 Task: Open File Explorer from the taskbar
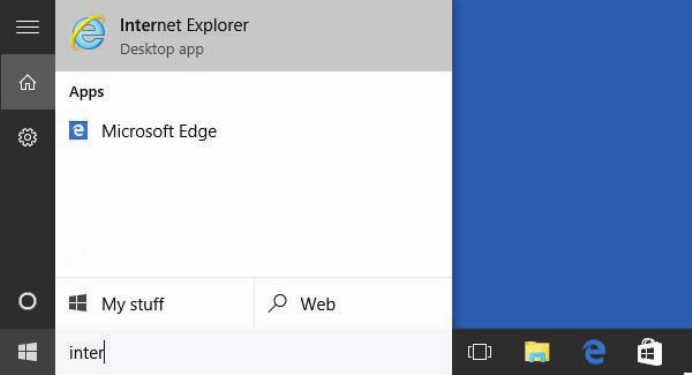click(537, 352)
